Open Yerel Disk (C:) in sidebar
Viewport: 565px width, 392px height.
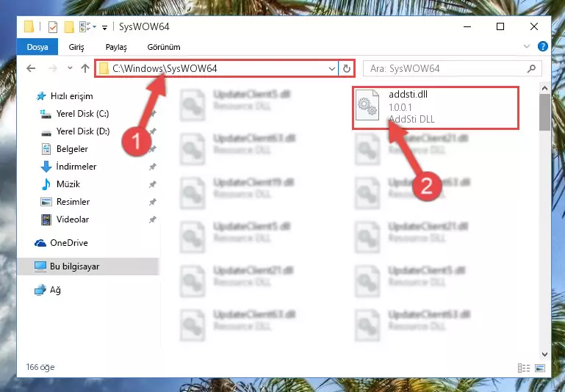[x=75, y=114]
